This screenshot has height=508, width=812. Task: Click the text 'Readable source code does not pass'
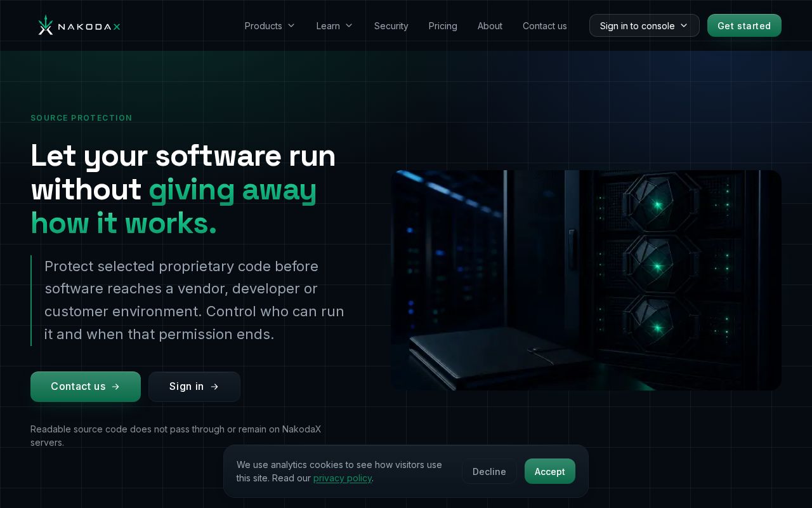[104, 429]
